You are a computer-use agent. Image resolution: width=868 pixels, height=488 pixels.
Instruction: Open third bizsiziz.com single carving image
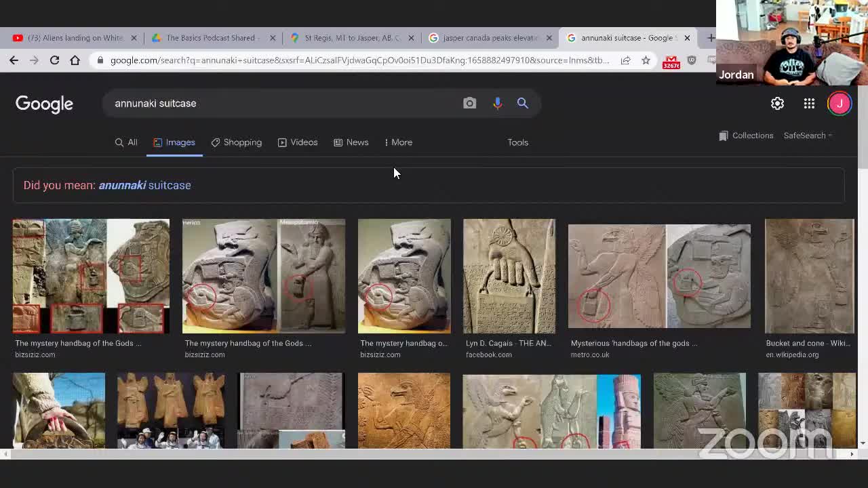point(404,276)
